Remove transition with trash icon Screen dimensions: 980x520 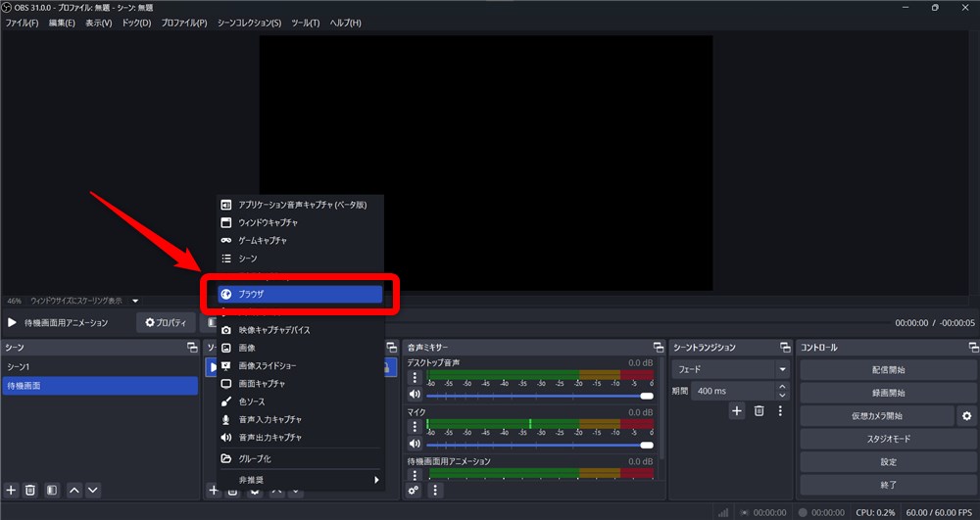759,410
